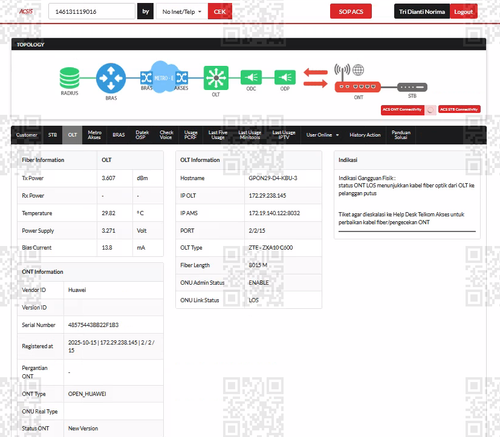Click the Metro switch icon left of cloud
Image resolution: width=500 pixels, height=437 pixels.
pyautogui.click(x=146, y=78)
